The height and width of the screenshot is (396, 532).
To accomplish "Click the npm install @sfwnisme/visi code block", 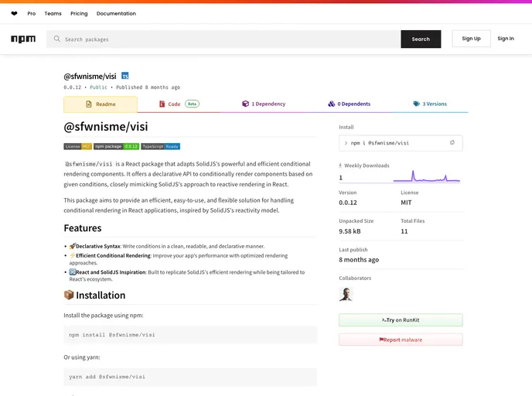I will [x=190, y=335].
